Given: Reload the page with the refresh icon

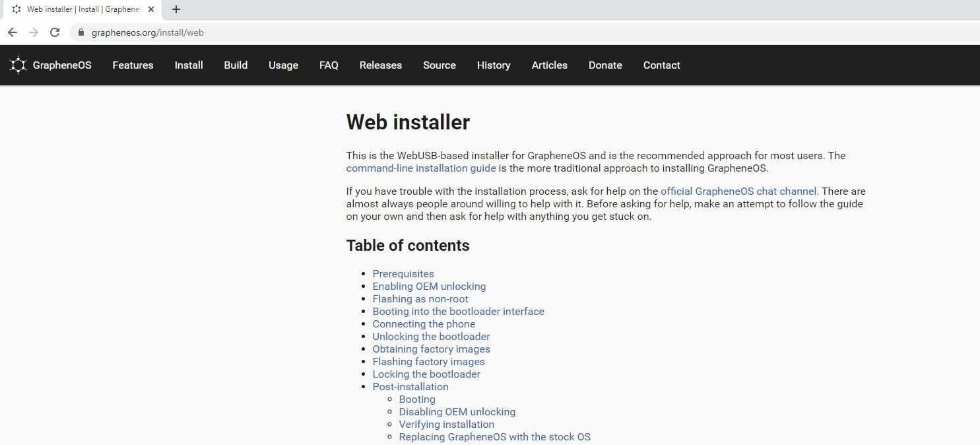Looking at the screenshot, I should pyautogui.click(x=55, y=32).
